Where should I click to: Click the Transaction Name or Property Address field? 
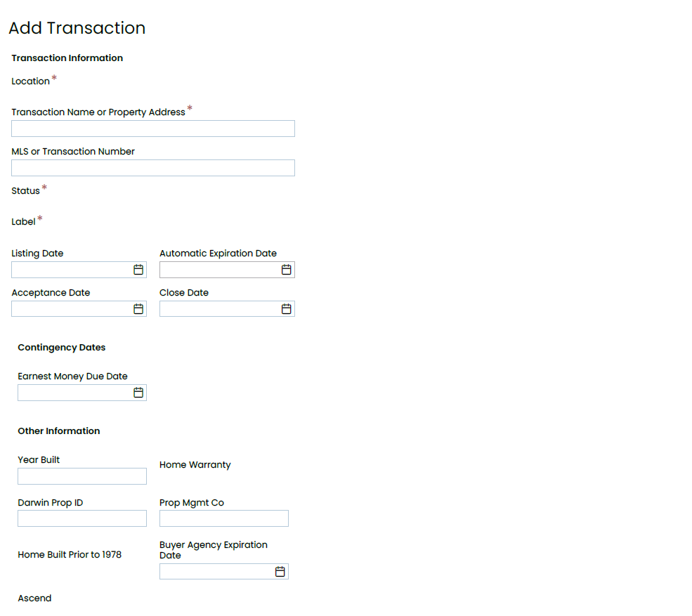coord(153,129)
